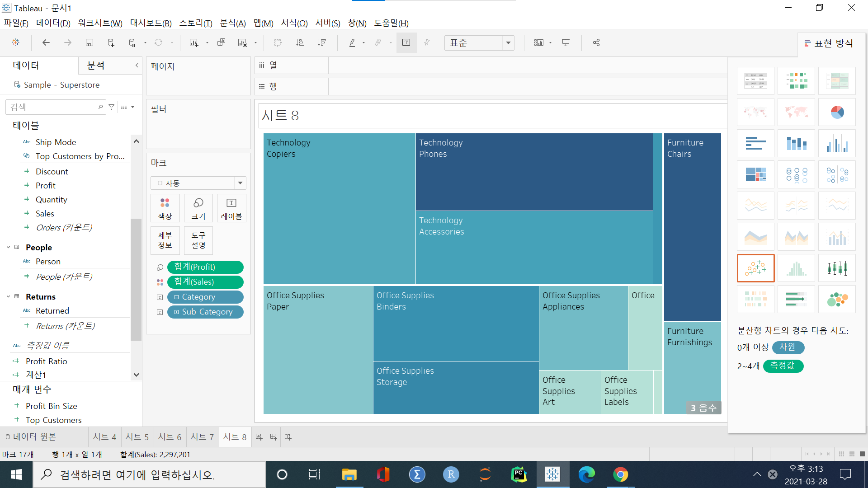Click the Save toolbar icon
Image resolution: width=868 pixels, height=488 pixels.
90,42
